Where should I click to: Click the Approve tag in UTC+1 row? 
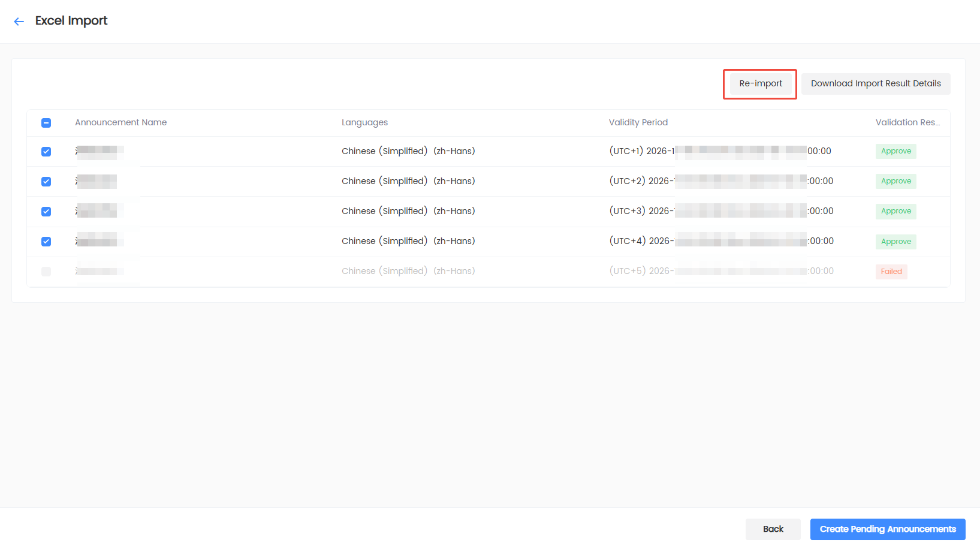click(x=896, y=151)
